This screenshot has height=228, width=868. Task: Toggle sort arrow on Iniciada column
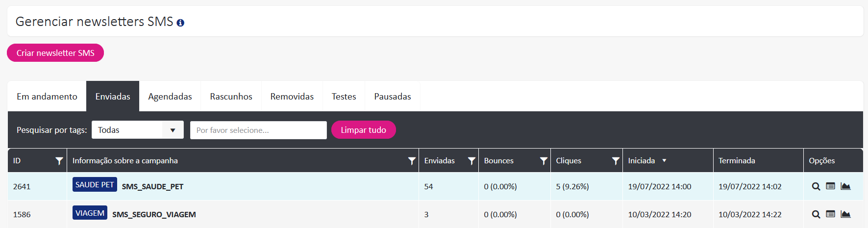664,161
